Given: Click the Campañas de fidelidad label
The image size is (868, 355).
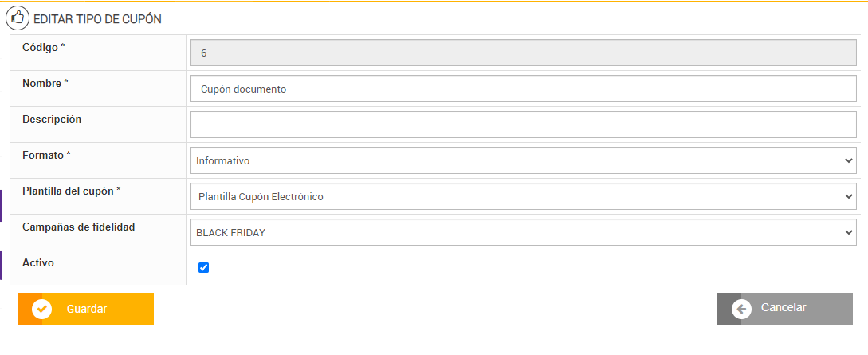Looking at the screenshot, I should pyautogui.click(x=78, y=227).
